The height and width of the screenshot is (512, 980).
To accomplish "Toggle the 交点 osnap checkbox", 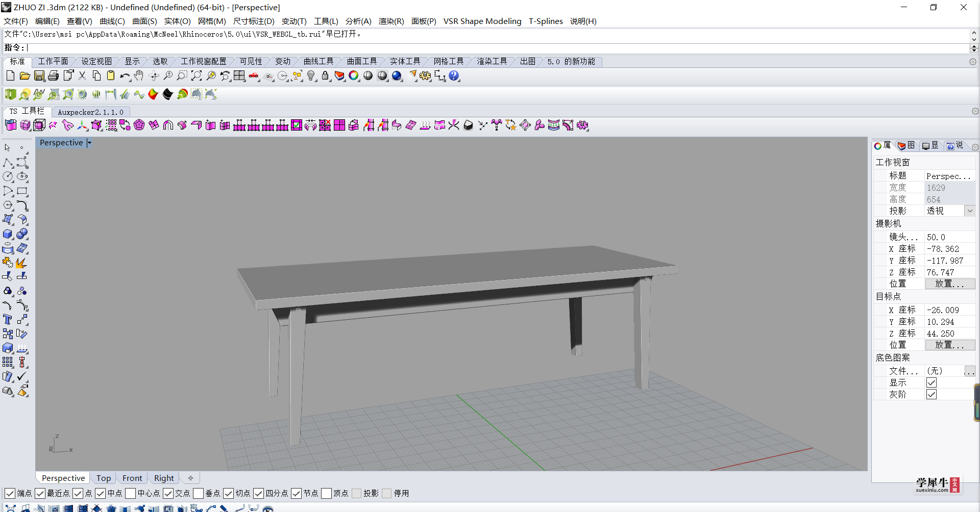I will click(x=168, y=494).
